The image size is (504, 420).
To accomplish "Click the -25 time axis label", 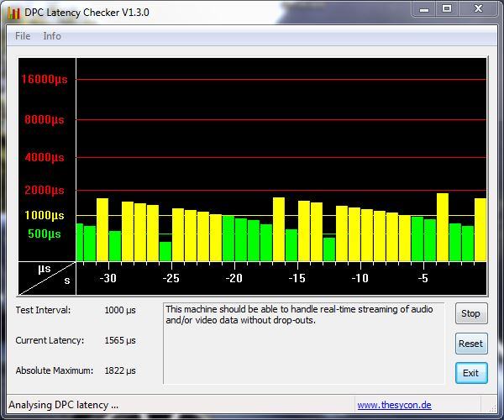I will click(x=171, y=278).
